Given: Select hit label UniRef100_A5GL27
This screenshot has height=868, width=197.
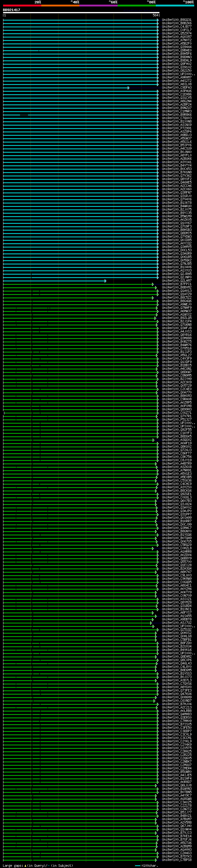Looking at the screenshot, I should [x=176, y=355].
